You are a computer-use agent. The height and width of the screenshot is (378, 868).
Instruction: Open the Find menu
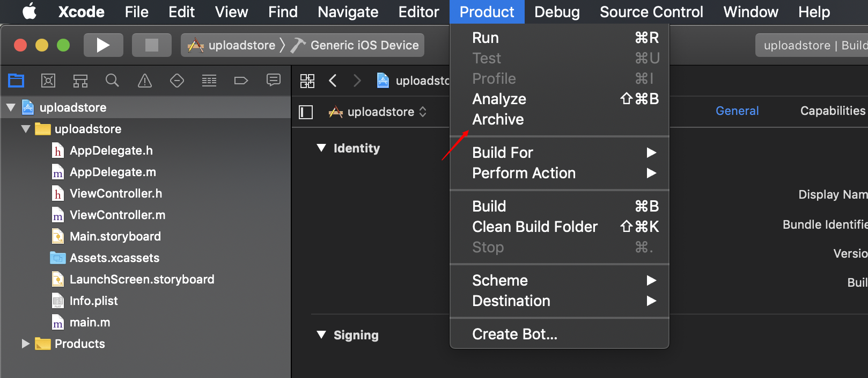[283, 12]
